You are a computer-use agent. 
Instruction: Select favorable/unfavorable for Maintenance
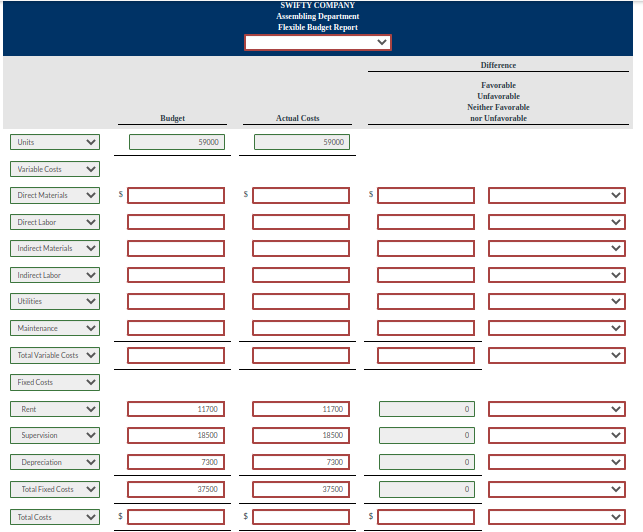click(556, 328)
